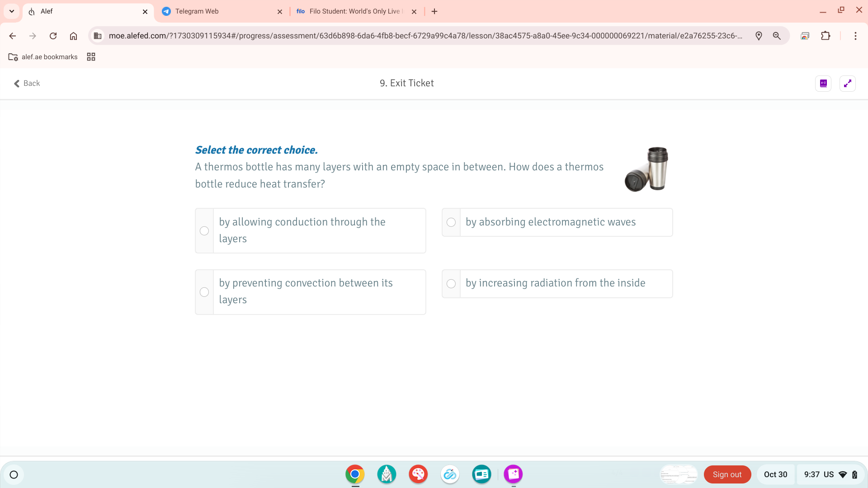Open the browser extensions puzzle icon
Image resolution: width=868 pixels, height=488 pixels.
pos(826,36)
